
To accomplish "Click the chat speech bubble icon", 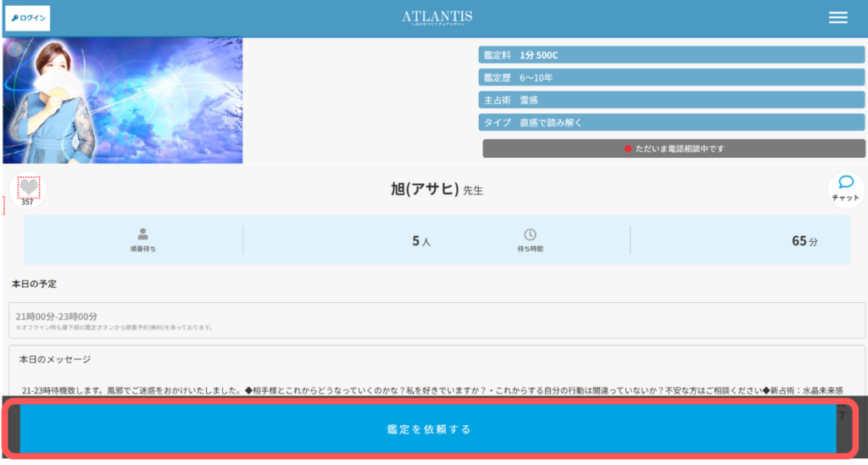I will tap(845, 182).
